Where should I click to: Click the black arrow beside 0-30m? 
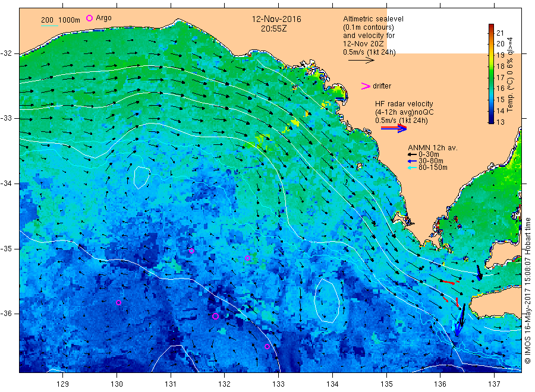(412, 155)
